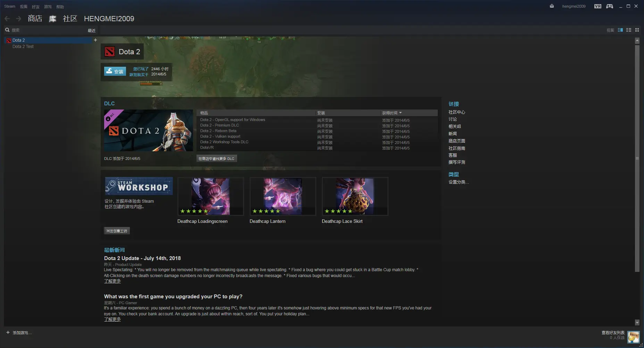The height and width of the screenshot is (348, 644).
Task: Click 了解更多 under Dota 2 Update
Action: pyautogui.click(x=112, y=281)
